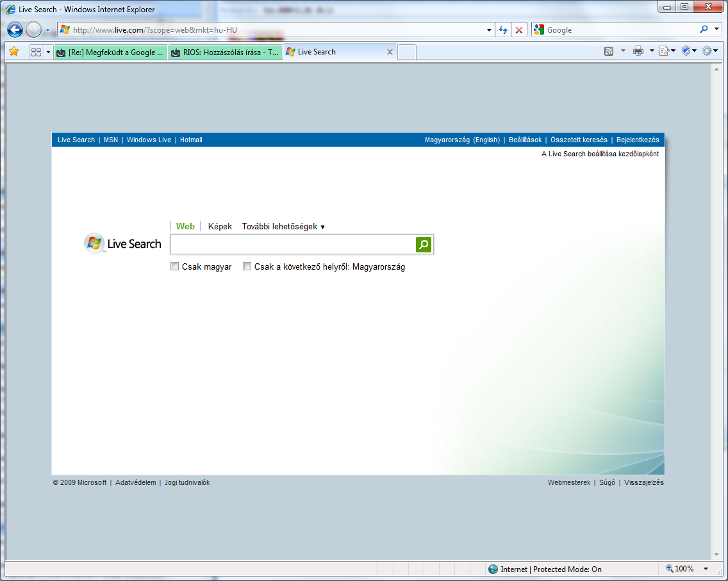Click the Refresh page icon
This screenshot has width=728, height=581.
[x=503, y=30]
